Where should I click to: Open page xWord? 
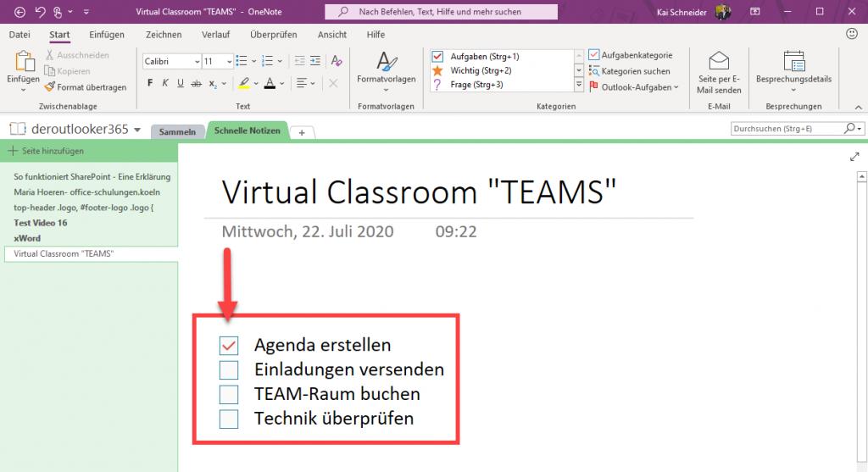(27, 238)
